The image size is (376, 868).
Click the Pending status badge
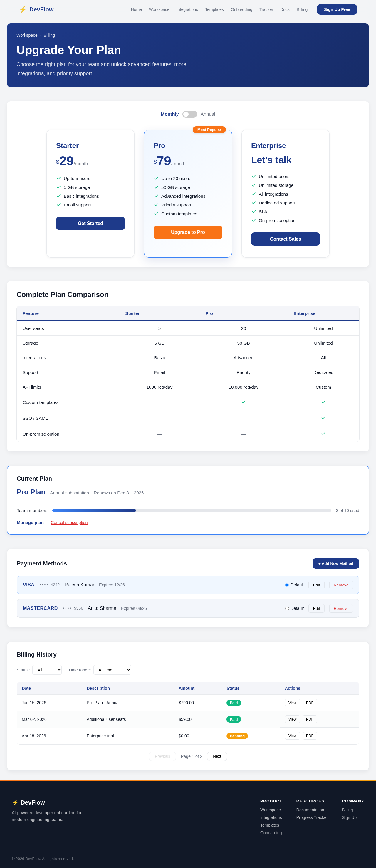click(x=237, y=736)
